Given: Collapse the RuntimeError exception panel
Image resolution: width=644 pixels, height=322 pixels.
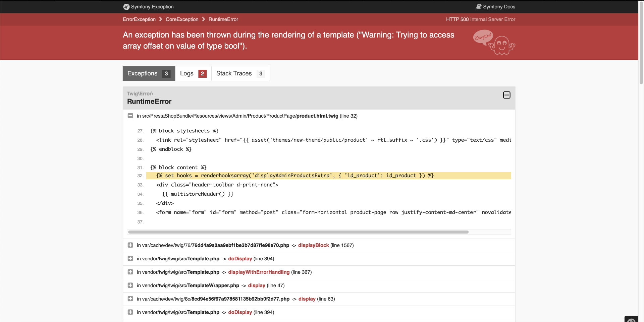Looking at the screenshot, I should pyautogui.click(x=507, y=95).
